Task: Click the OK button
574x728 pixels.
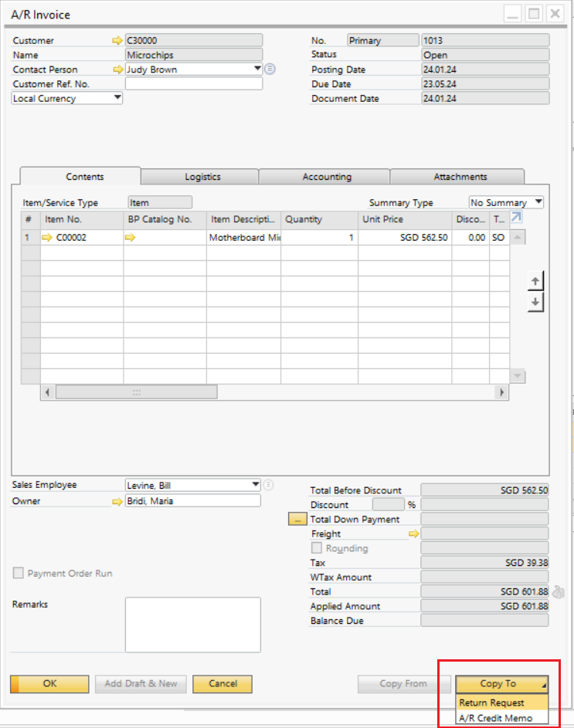Action: pyautogui.click(x=49, y=684)
